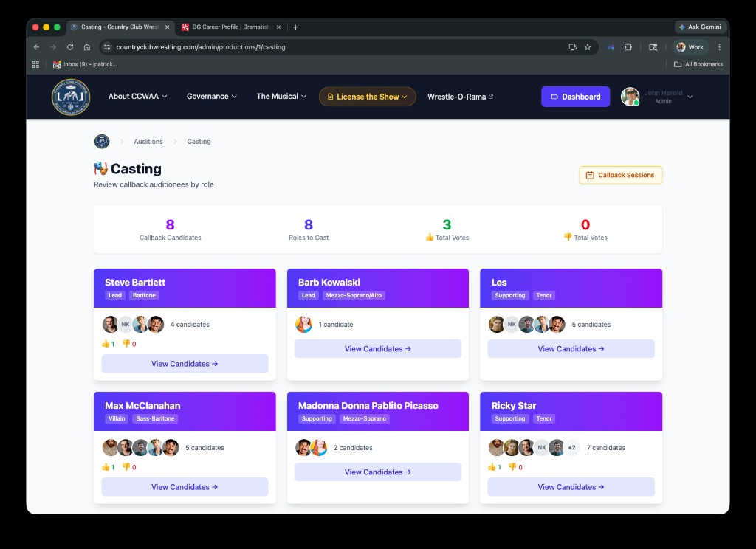Go to Auditions breadcrumb link
The height and width of the screenshot is (549, 756).
(x=148, y=142)
